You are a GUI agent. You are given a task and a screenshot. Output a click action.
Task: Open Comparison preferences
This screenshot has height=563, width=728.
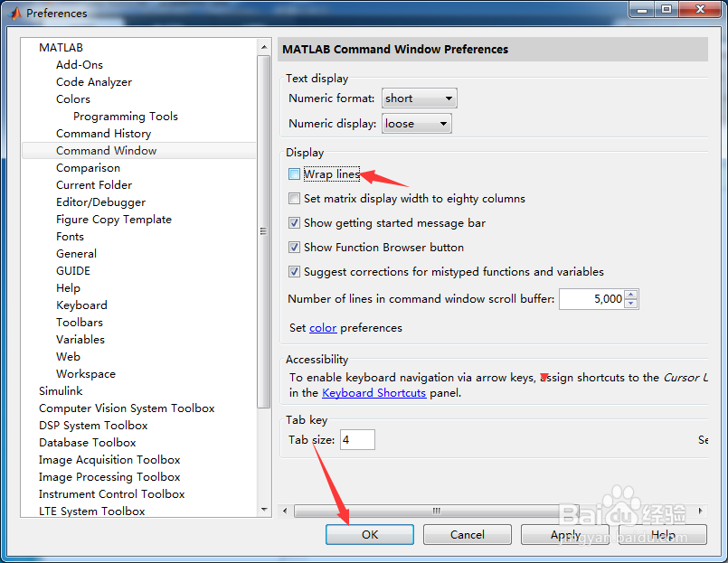click(88, 168)
